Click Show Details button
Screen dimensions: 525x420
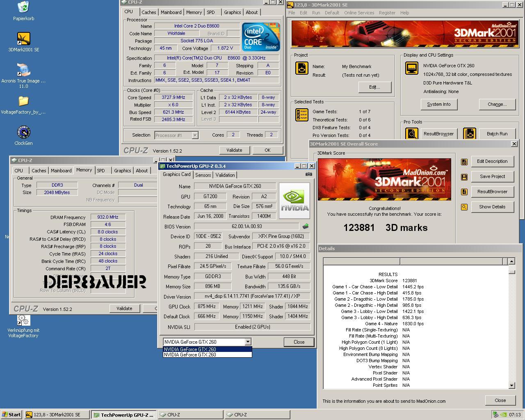(492, 207)
